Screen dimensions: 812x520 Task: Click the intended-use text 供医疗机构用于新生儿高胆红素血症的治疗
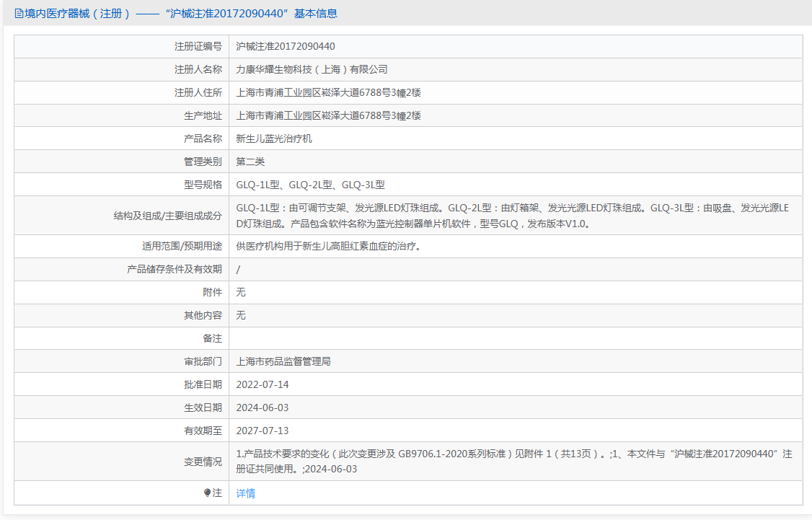tap(330, 246)
